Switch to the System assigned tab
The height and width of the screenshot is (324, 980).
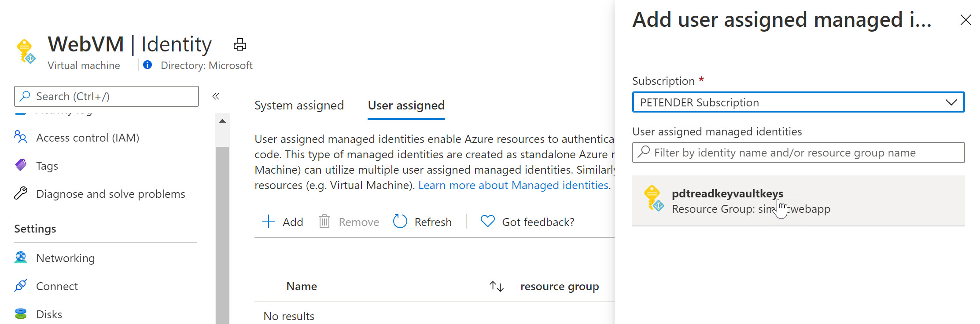(x=299, y=106)
